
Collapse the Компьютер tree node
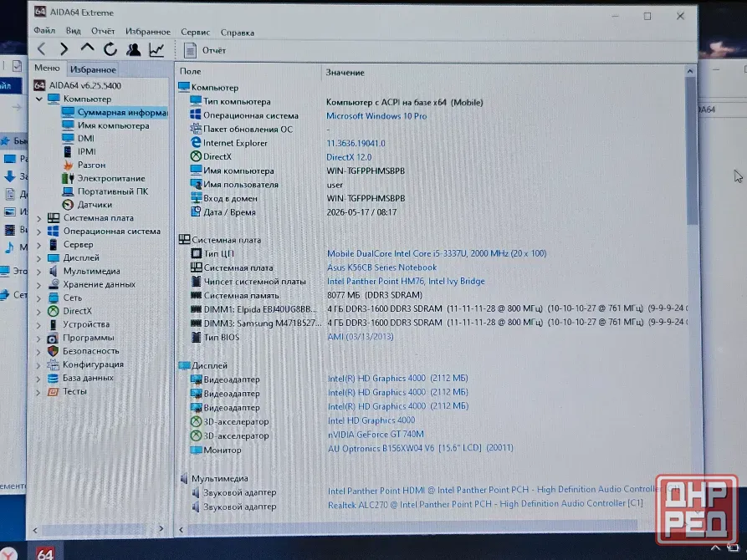coord(39,99)
